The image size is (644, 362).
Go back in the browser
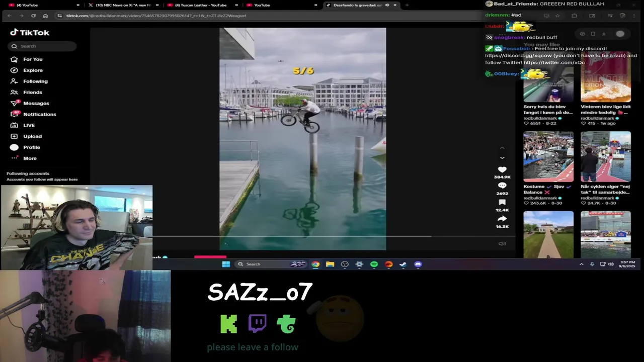(10, 16)
